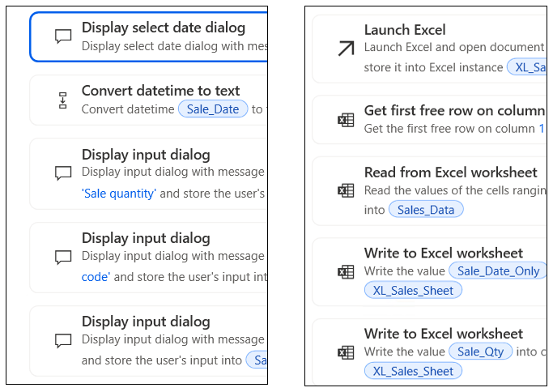553x392 pixels.
Task: Click the blue 'code'' text in input dialog
Action: point(96,277)
